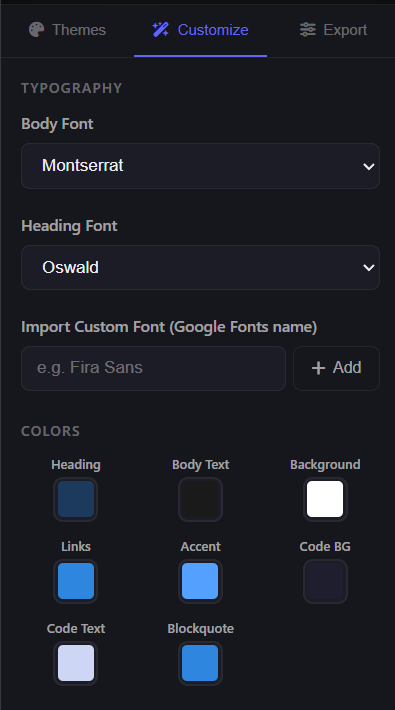The width and height of the screenshot is (395, 710).
Task: Click the magic wand Customize icon
Action: (x=160, y=30)
